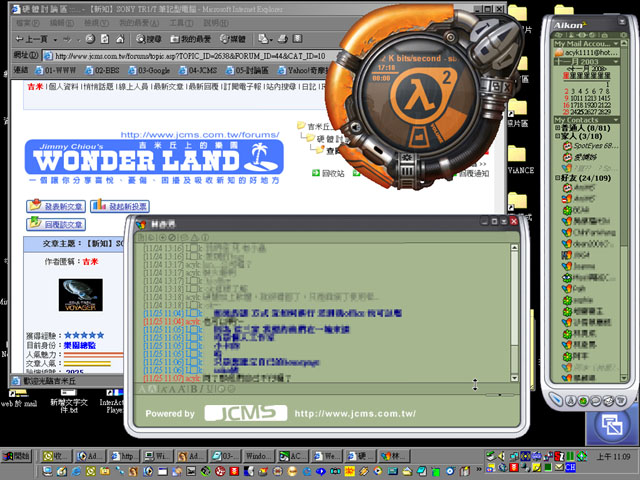The width and height of the screenshot is (640, 480).
Task: Expand the 十一月 2003 calendar header dropdown
Action: (x=615, y=62)
